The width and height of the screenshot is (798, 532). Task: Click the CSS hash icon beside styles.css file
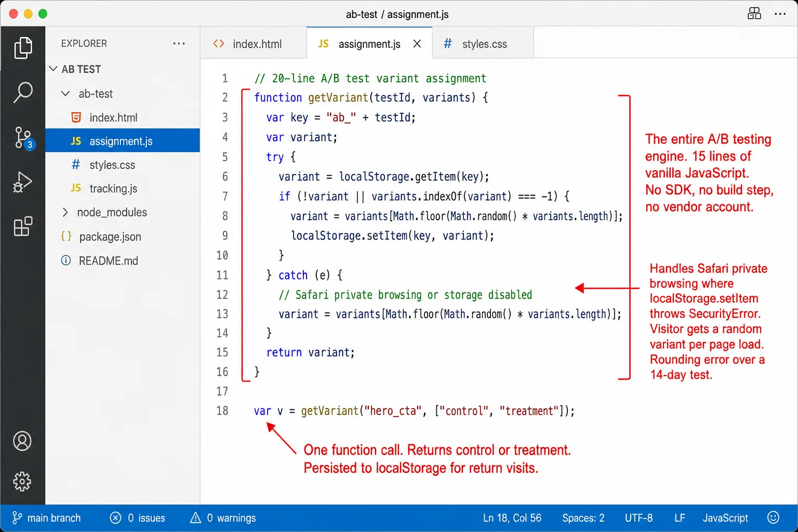pyautogui.click(x=76, y=165)
